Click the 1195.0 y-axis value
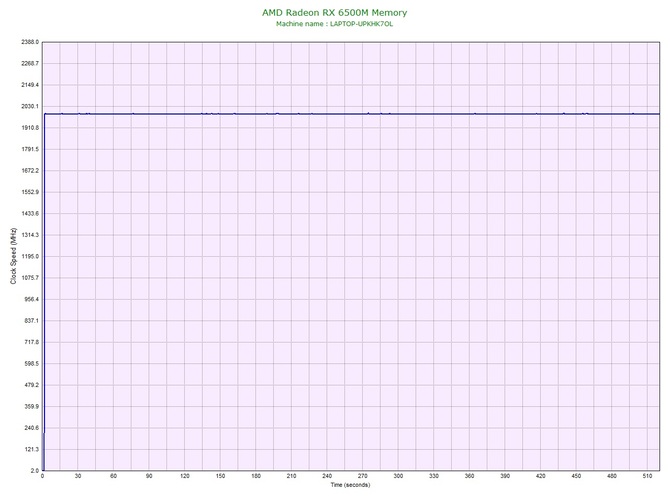This screenshot has height=502, width=670. coord(30,257)
